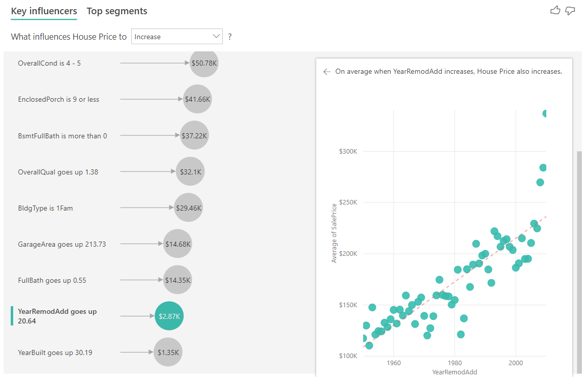Click the thumbs down feedback icon
Screen dimensions: 588x383
click(x=570, y=10)
